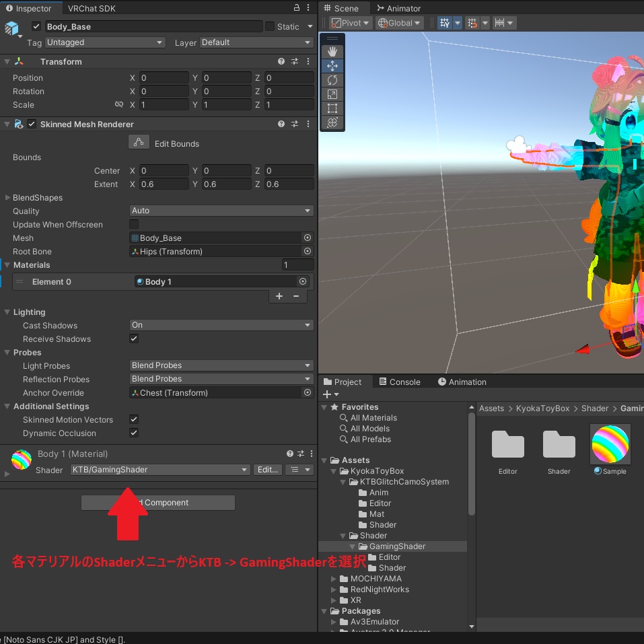This screenshot has height=644, width=644.
Task: Click the Mesh field object picker circle
Action: pos(307,238)
